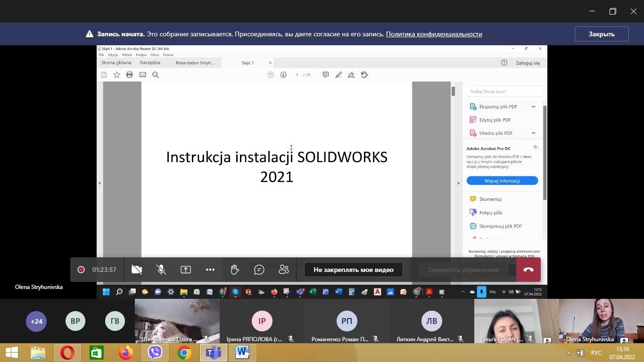Open the share content tray

(186, 270)
